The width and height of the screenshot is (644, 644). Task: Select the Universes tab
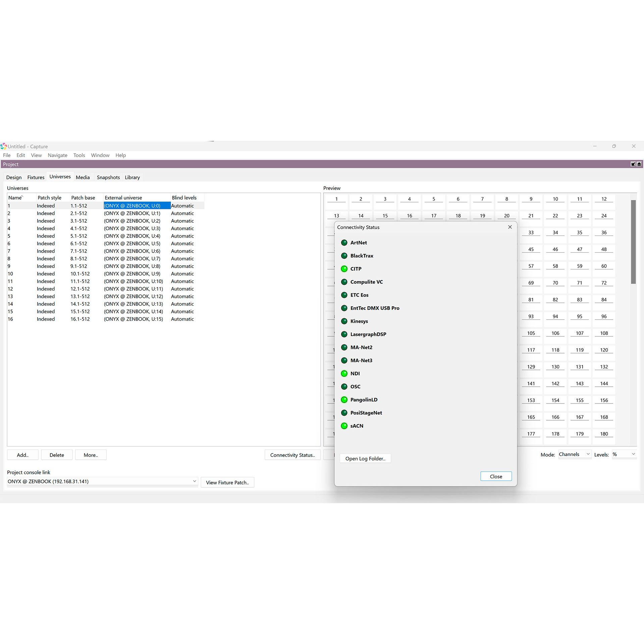(x=60, y=177)
